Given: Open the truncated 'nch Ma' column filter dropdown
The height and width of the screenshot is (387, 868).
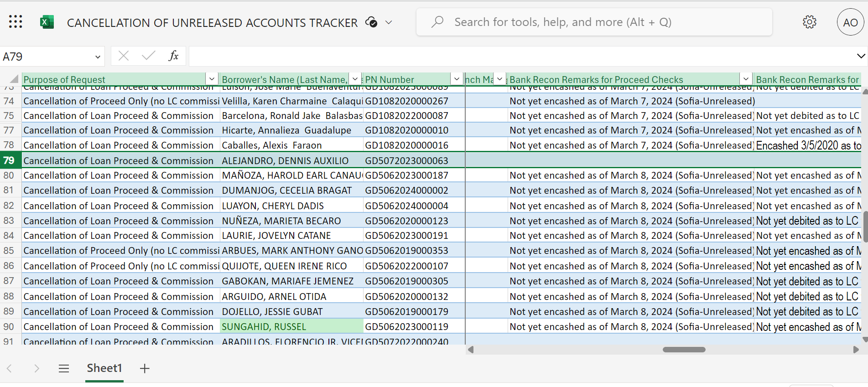Looking at the screenshot, I should pos(500,79).
